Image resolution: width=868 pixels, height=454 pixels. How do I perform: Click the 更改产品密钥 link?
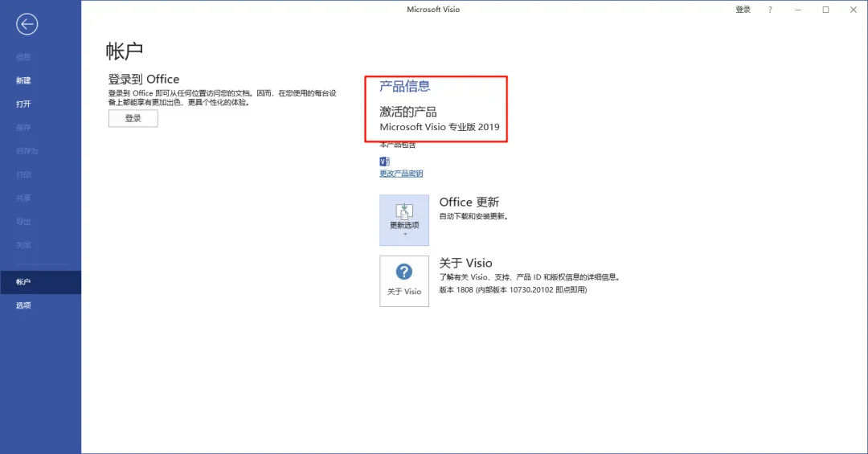click(x=401, y=174)
